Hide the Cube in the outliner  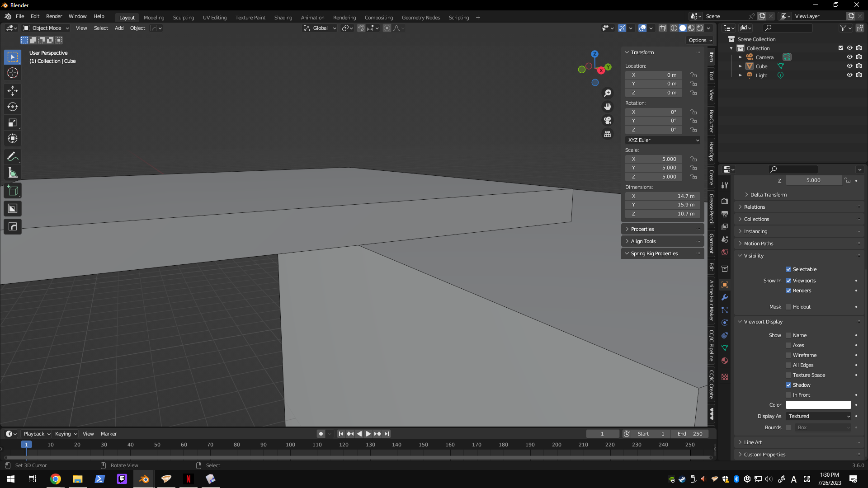click(x=849, y=66)
